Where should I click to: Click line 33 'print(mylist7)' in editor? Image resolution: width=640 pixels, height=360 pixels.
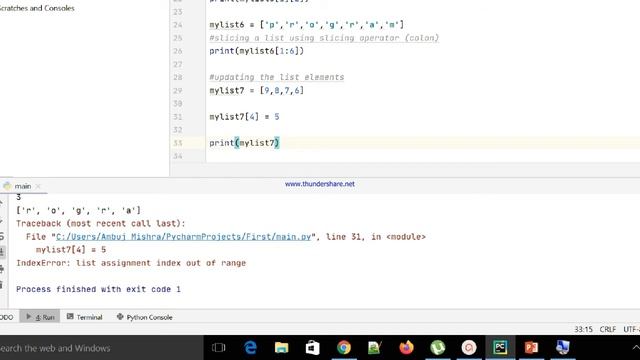(244, 143)
